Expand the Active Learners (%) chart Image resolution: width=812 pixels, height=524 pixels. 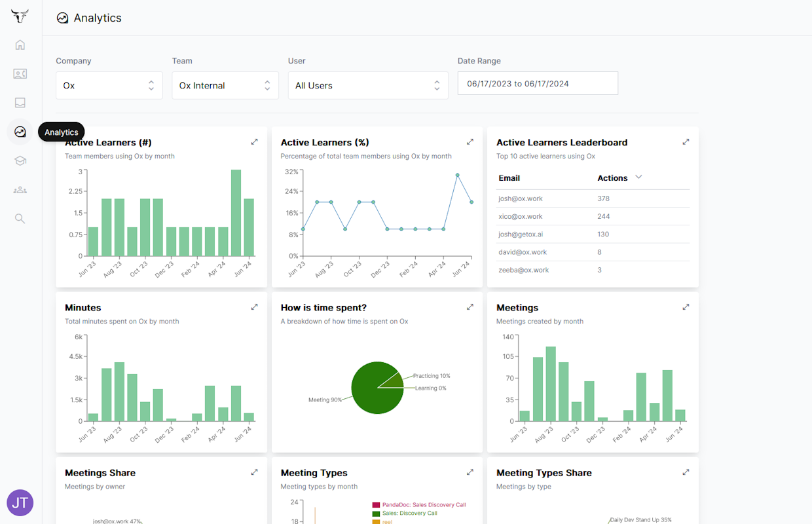470,142
